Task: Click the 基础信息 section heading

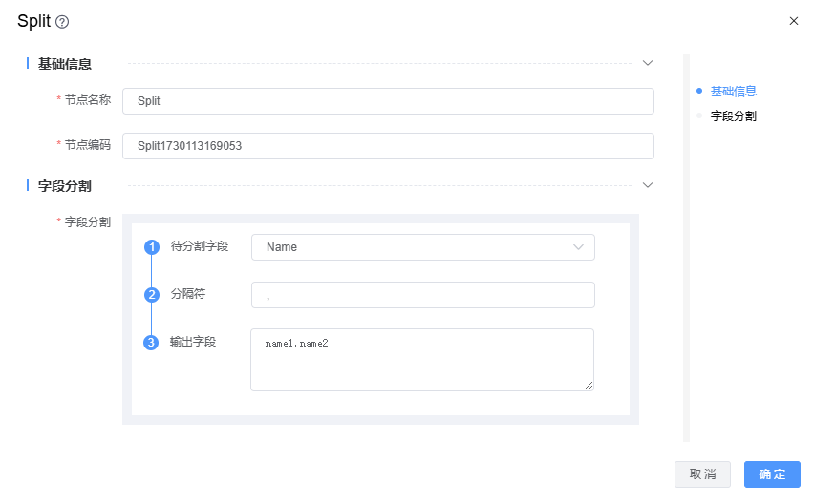Action: [x=65, y=64]
